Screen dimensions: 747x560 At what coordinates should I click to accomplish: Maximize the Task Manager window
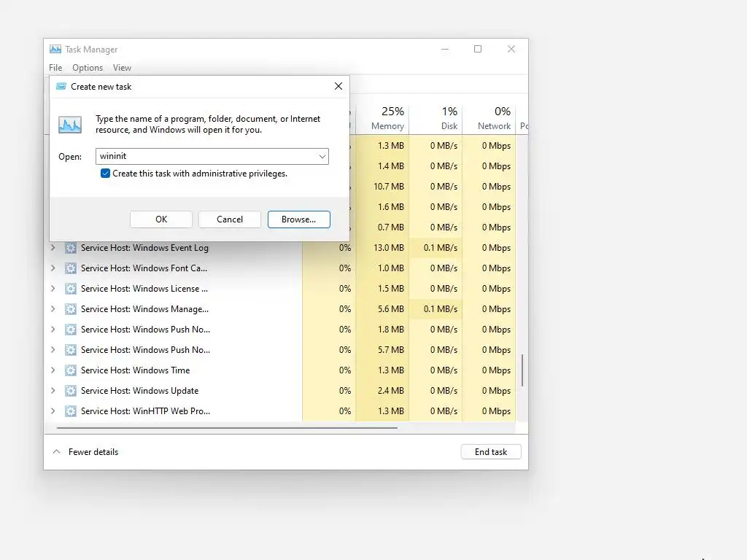tap(478, 49)
